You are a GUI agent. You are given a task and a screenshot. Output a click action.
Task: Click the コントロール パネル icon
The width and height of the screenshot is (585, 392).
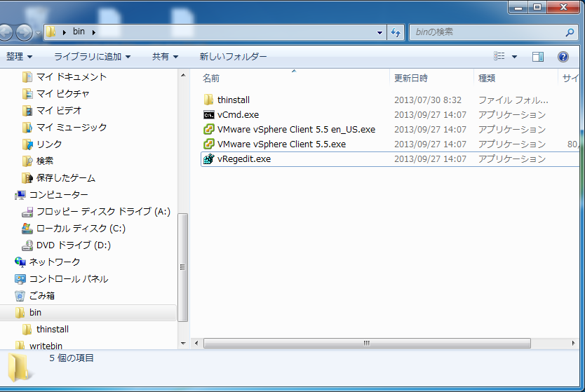coord(20,278)
